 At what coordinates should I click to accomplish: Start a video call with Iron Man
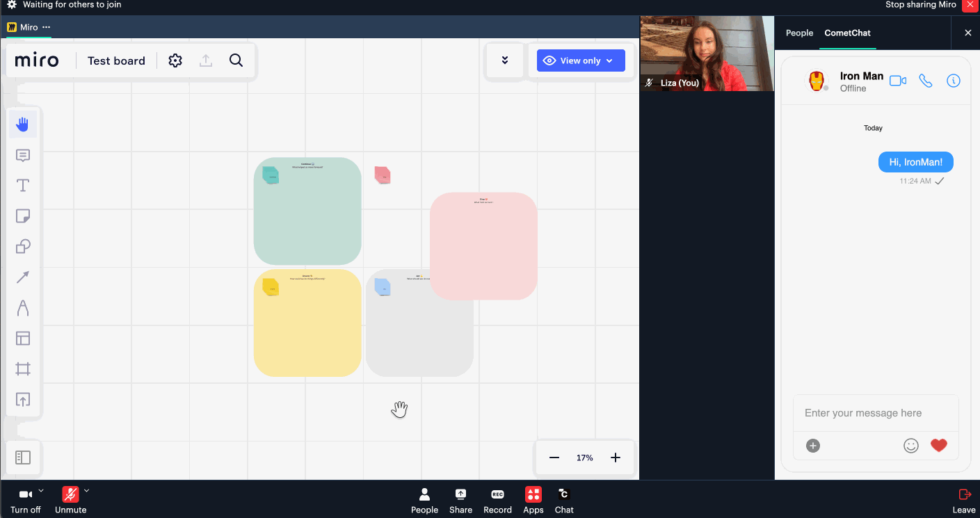[x=898, y=81]
